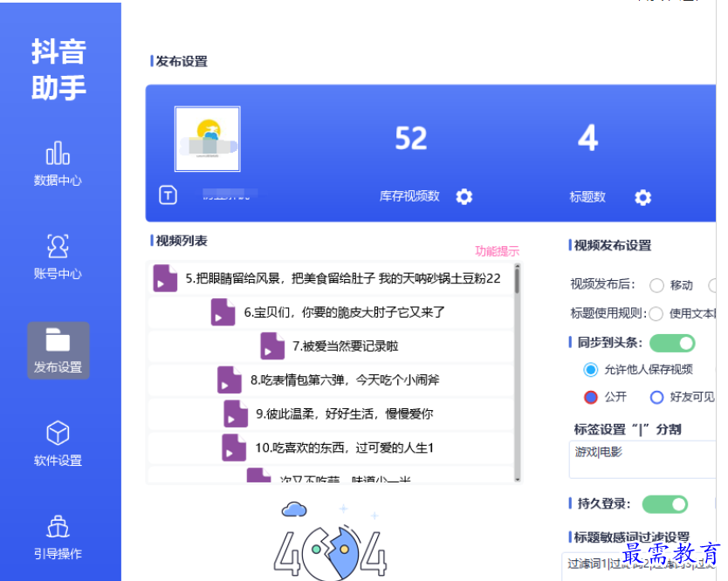Open the 软件设置 cube icon
This screenshot has height=581, width=728.
tap(58, 433)
